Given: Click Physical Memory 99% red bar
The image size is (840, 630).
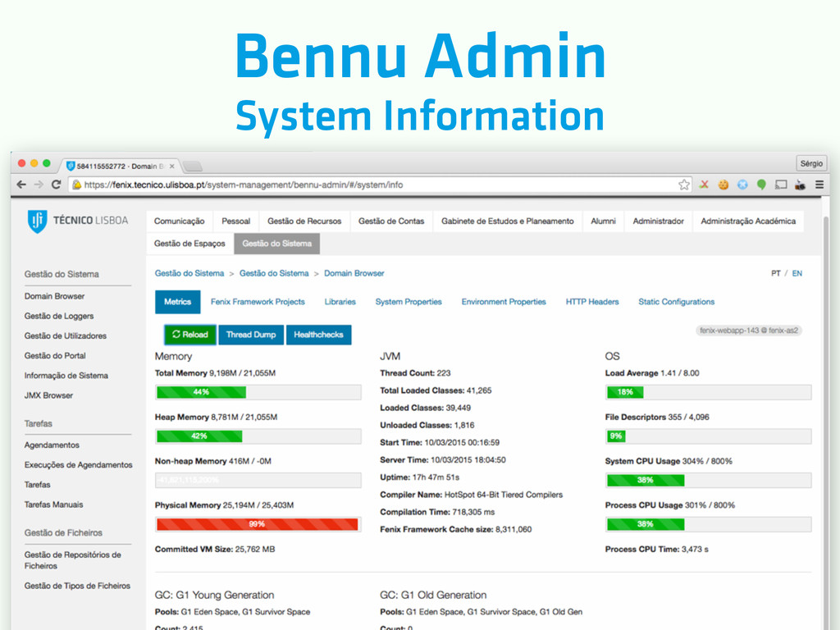Looking at the screenshot, I should [258, 524].
